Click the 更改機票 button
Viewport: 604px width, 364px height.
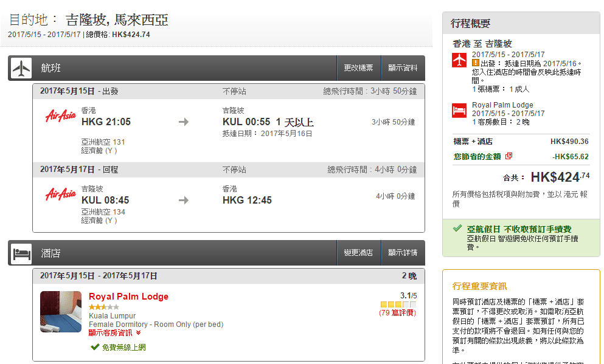click(359, 68)
